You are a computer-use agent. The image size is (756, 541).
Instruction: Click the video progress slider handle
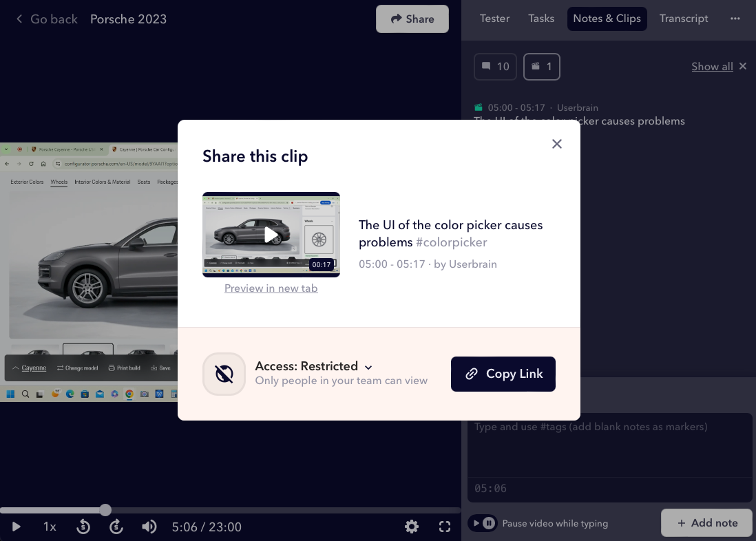click(x=105, y=509)
